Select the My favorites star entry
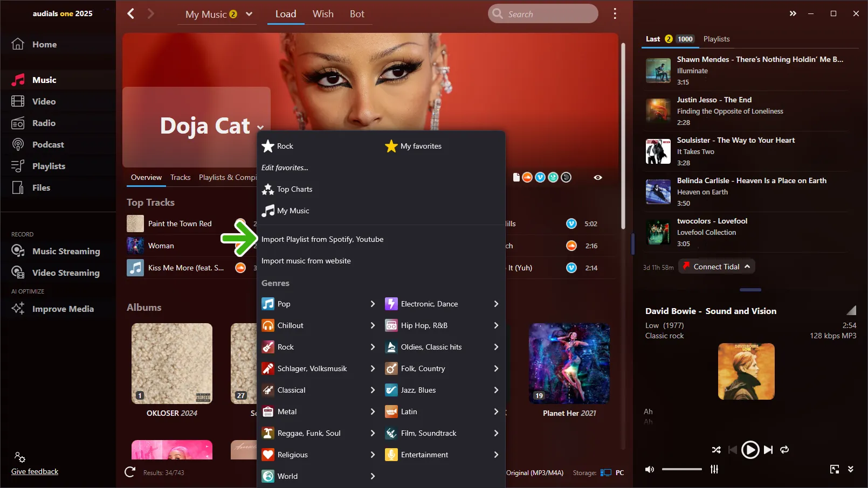Image resolution: width=868 pixels, height=488 pixels. [414, 146]
